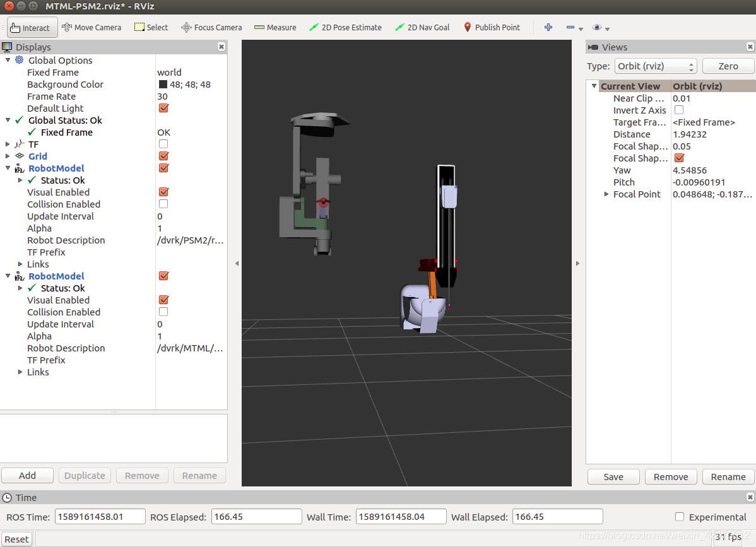Click the Grid display icon
Viewport: 756px width, 547px height.
click(20, 156)
